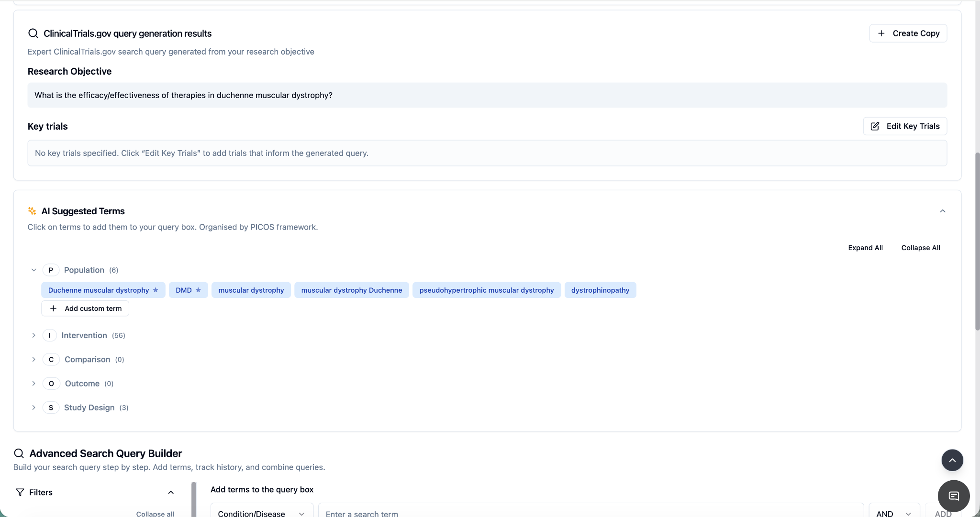This screenshot has width=980, height=517.
Task: Open the AND operator dropdown
Action: point(893,513)
